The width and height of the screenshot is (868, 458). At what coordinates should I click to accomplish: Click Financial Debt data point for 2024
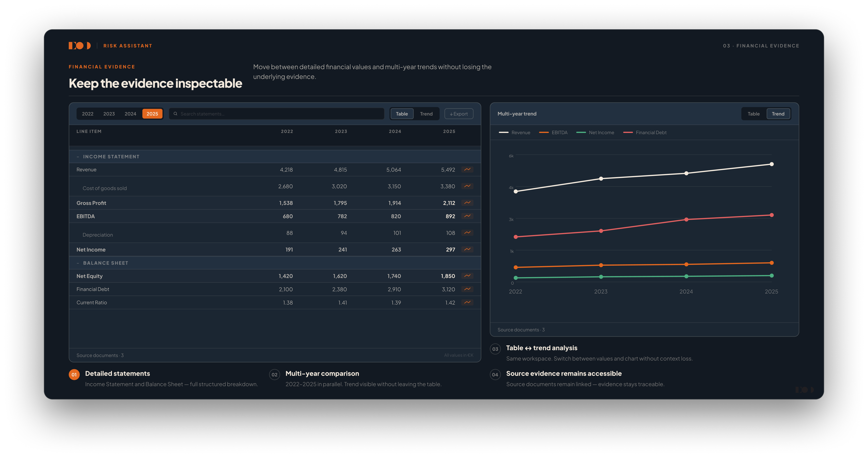pyautogui.click(x=686, y=219)
